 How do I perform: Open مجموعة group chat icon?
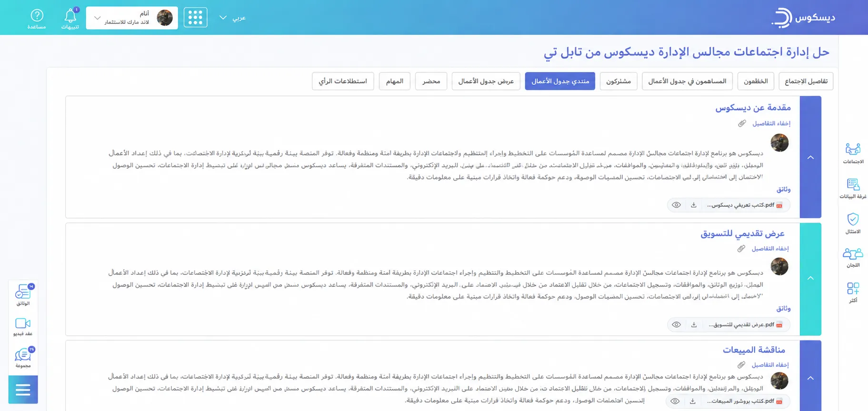click(23, 357)
